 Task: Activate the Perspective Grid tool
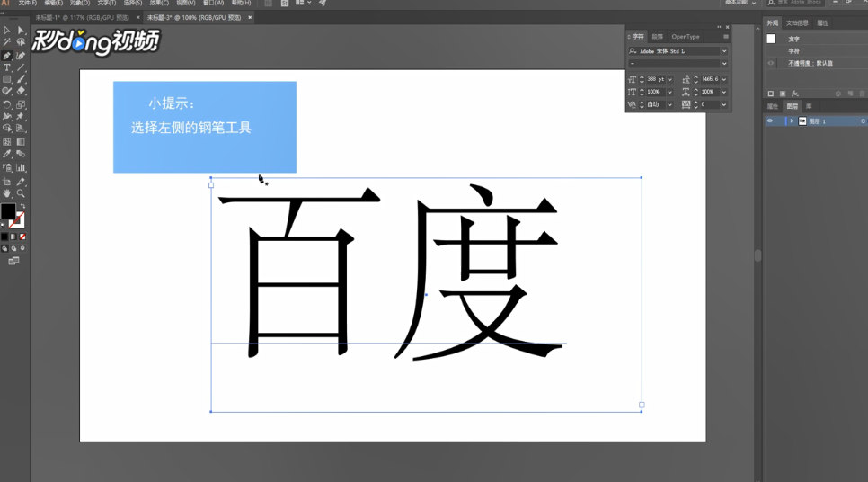[21, 128]
